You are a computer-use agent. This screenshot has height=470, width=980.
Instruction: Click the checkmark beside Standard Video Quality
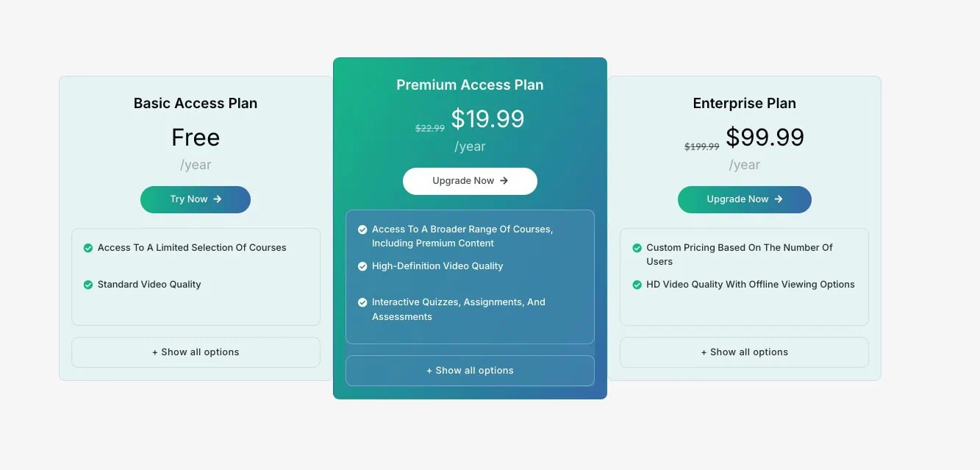pyautogui.click(x=87, y=285)
